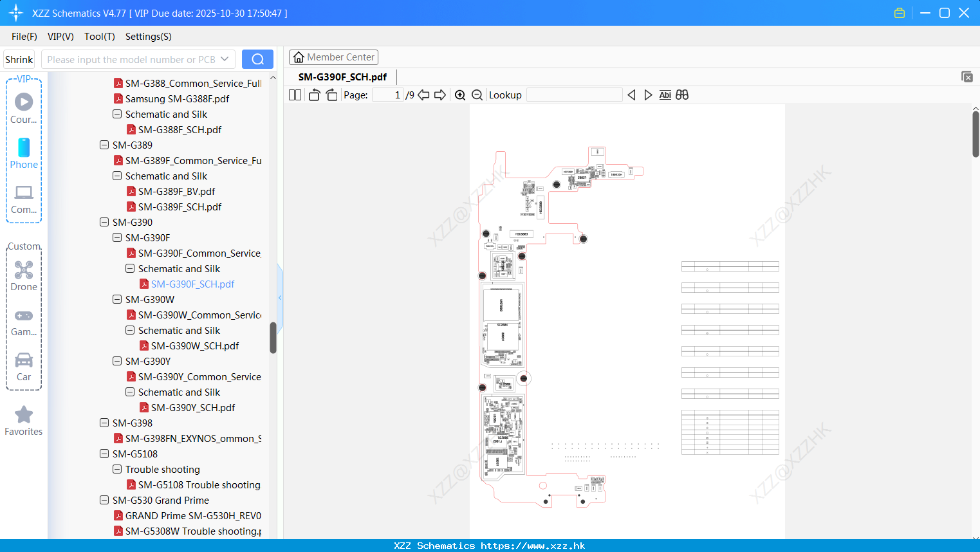This screenshot has height=552, width=980.
Task: Open the Game console category icon
Action: click(x=24, y=316)
